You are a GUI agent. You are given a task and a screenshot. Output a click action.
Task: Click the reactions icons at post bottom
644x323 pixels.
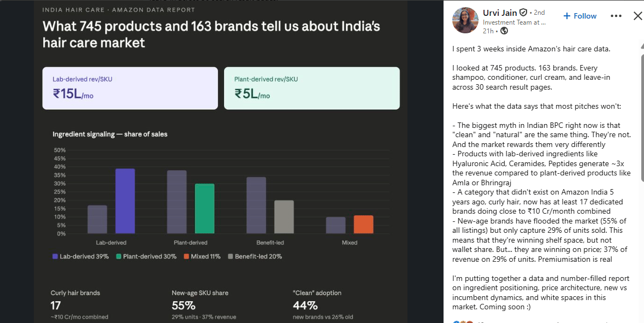point(462,321)
